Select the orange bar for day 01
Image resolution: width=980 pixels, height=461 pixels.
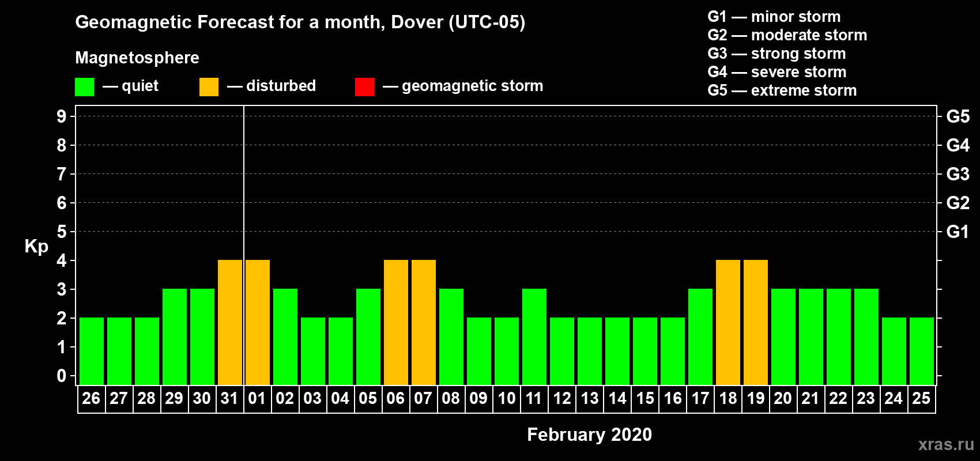coord(258,322)
